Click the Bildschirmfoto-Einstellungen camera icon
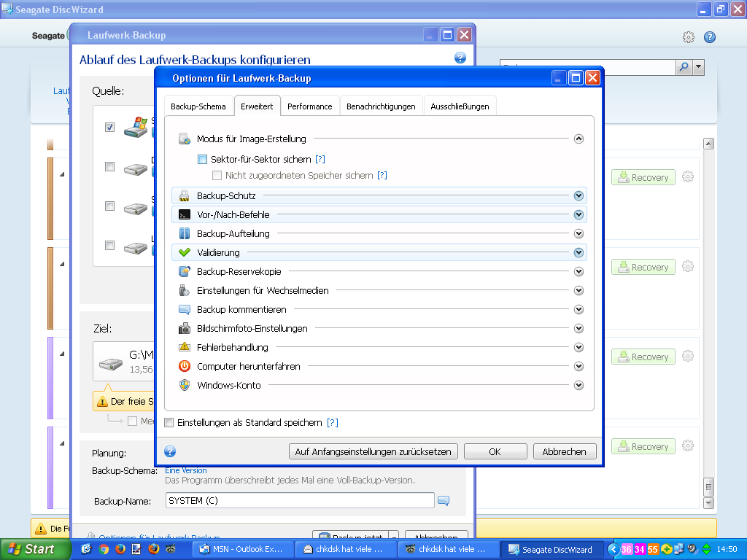The image size is (747, 560). 185,329
